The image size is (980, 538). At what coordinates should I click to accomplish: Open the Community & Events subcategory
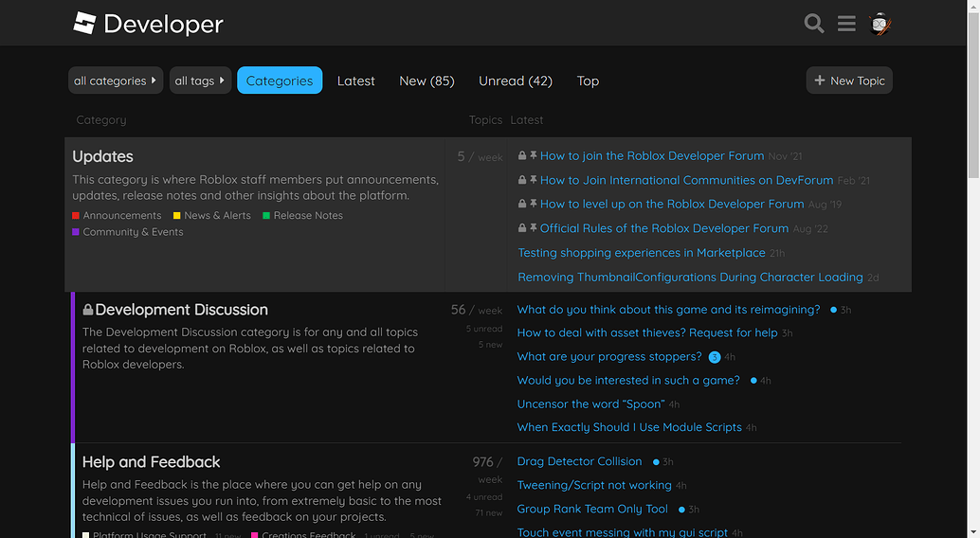(x=133, y=232)
